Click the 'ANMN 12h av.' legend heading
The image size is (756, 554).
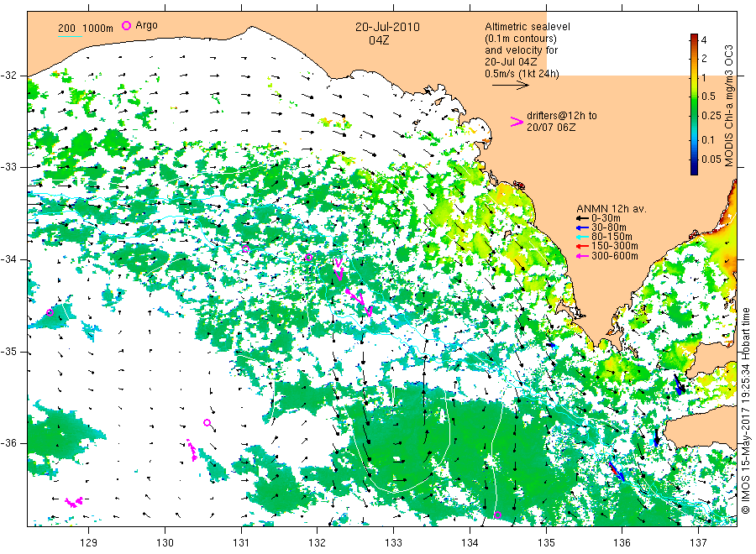612,209
